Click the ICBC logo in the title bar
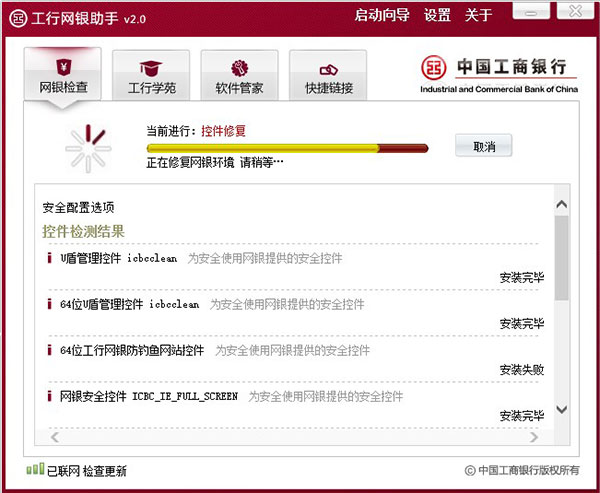 click(18, 18)
